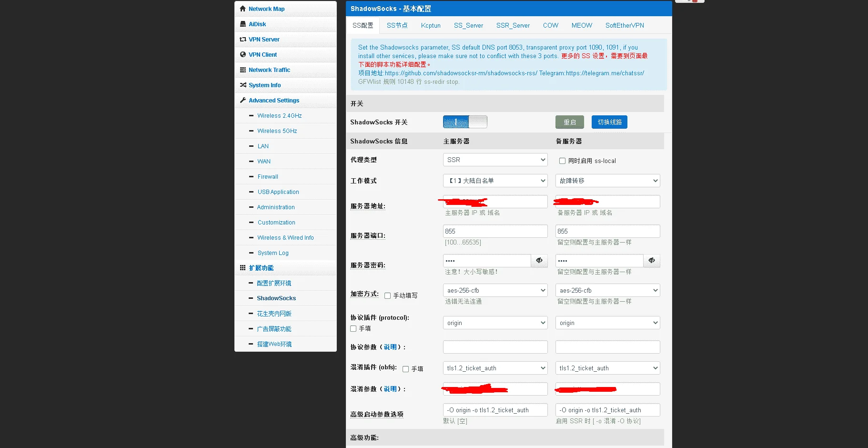Click the 切换线路 button
The height and width of the screenshot is (448, 868).
click(610, 122)
